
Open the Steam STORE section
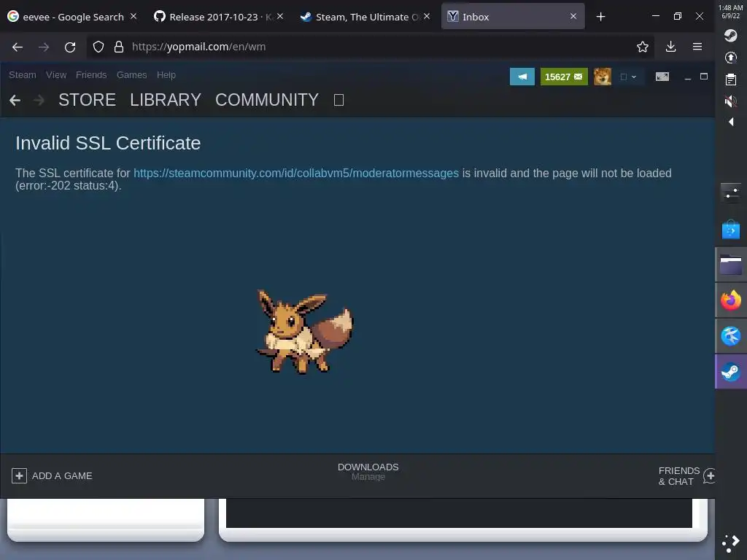pyautogui.click(x=88, y=100)
